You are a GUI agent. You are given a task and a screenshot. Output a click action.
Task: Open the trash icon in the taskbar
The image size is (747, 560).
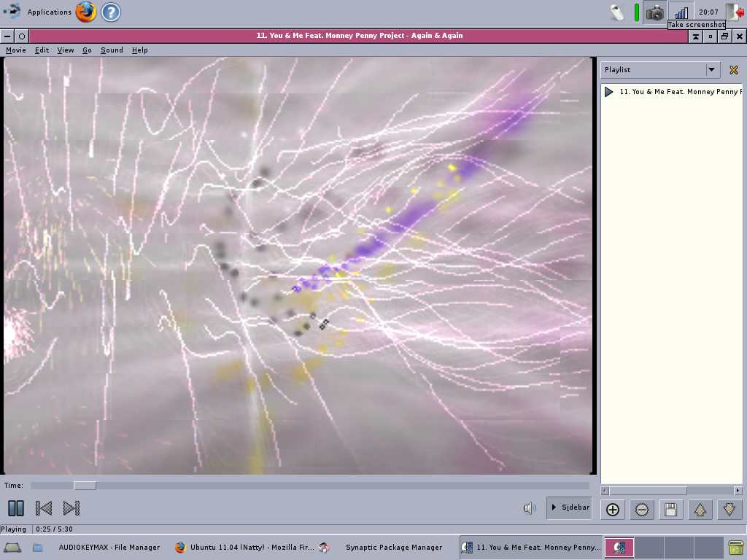736,548
